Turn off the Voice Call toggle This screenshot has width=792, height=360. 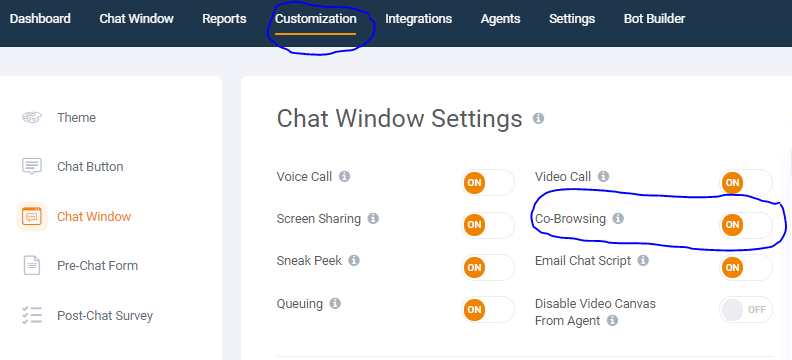pos(487,183)
